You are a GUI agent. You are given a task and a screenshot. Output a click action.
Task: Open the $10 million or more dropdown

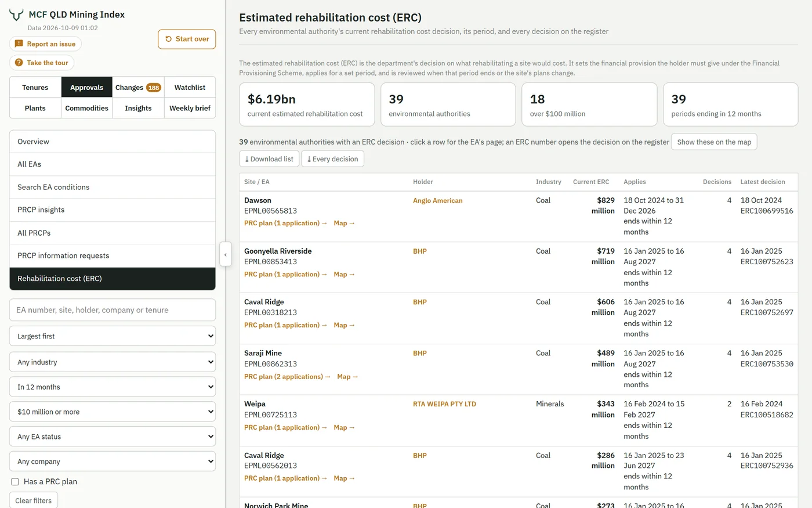pyautogui.click(x=113, y=412)
